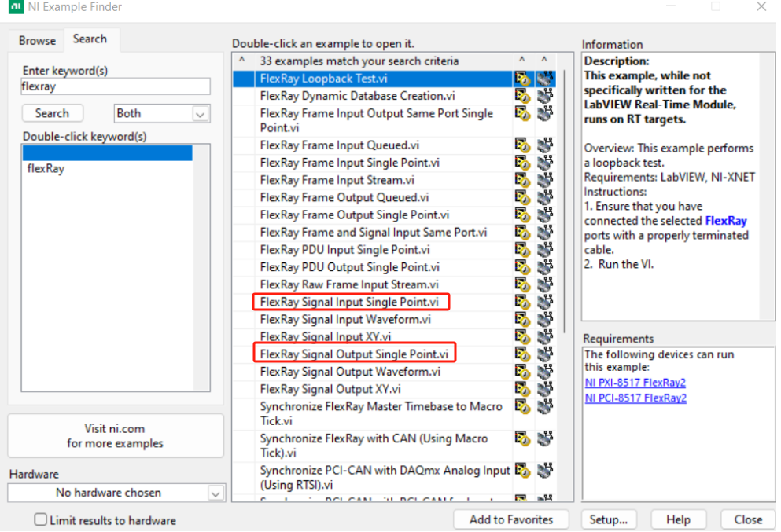Click the hardware icon beside FlexRay Raw Frame Input Stream.vi
This screenshot has height=532, width=781.
pyautogui.click(x=545, y=284)
